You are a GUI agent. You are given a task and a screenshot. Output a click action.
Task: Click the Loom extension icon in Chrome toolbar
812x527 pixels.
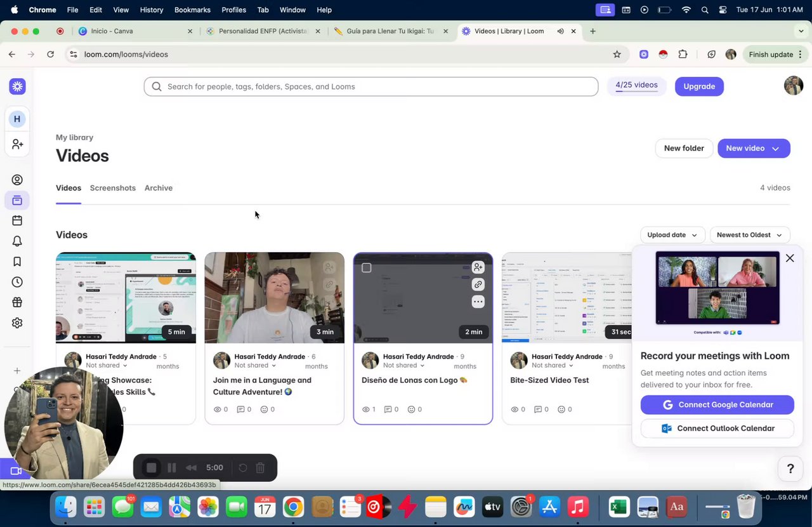644,55
